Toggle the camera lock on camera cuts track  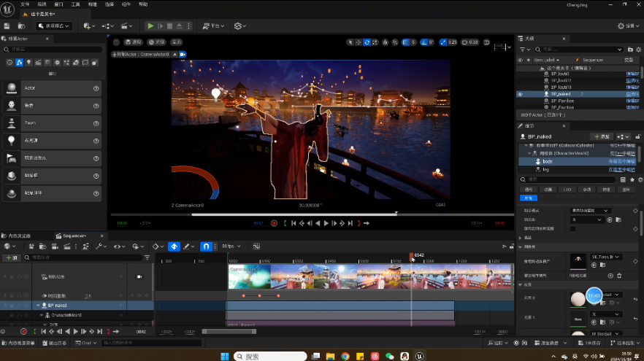pyautogui.click(x=139, y=276)
